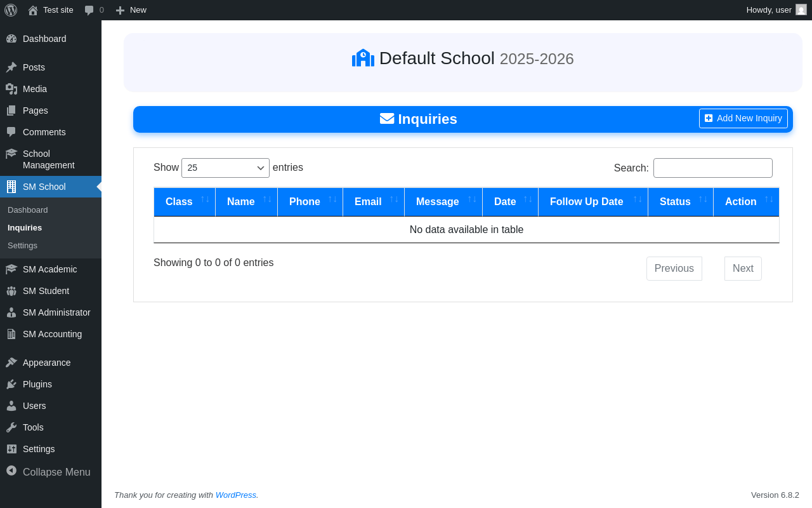Click the '2025-2026' session text
The image size is (812, 508).
click(537, 59)
